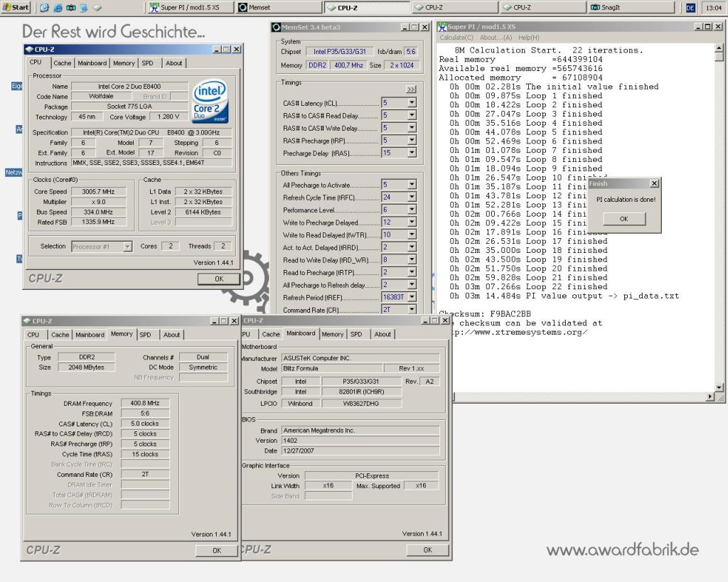Expand Refresh Cycle Time (tRFC) dropdown
The height and width of the screenshot is (582, 728).
pos(412,198)
